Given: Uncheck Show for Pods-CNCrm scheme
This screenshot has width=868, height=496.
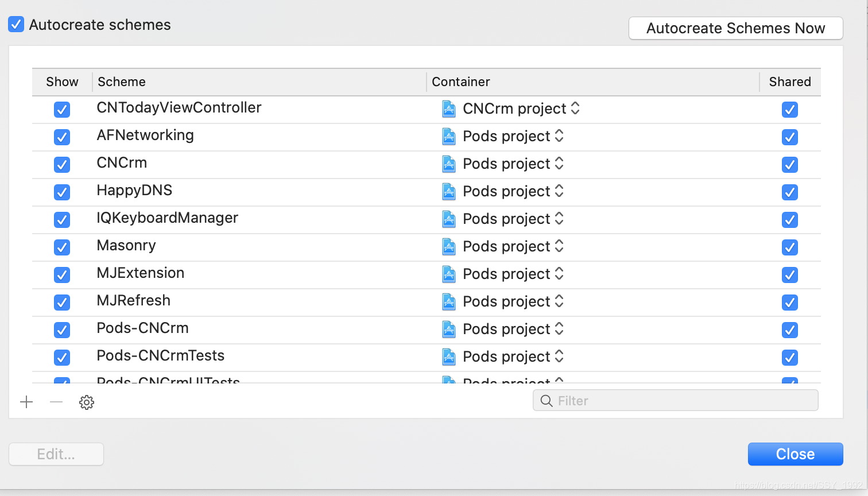Looking at the screenshot, I should pos(62,330).
